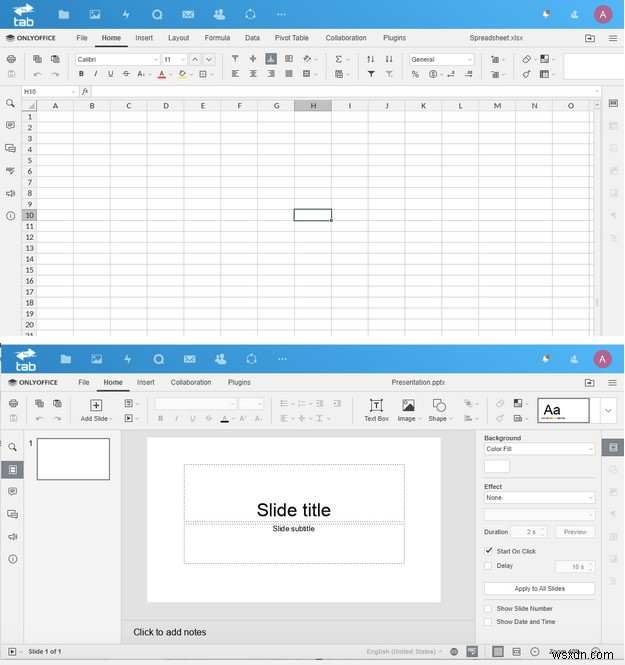
Task: Click the Italic button in the spreadsheet toolbar
Action: click(96, 74)
